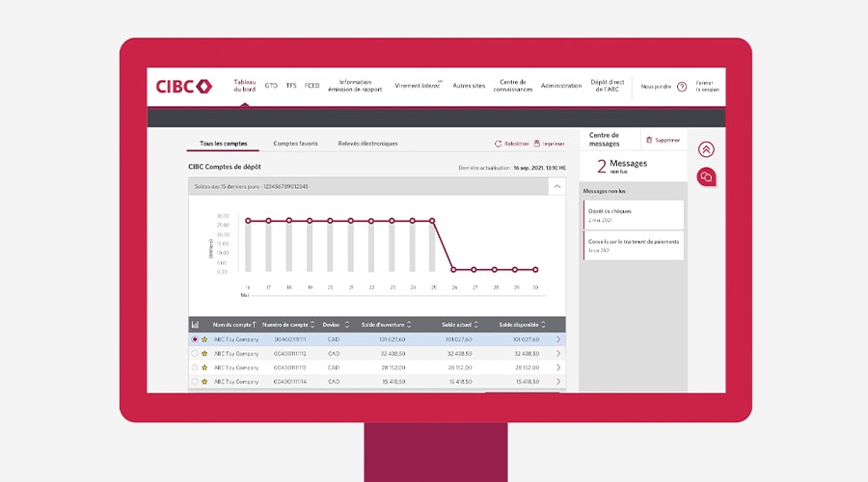Open the TFS menu item
The image size is (868, 482).
pos(291,86)
